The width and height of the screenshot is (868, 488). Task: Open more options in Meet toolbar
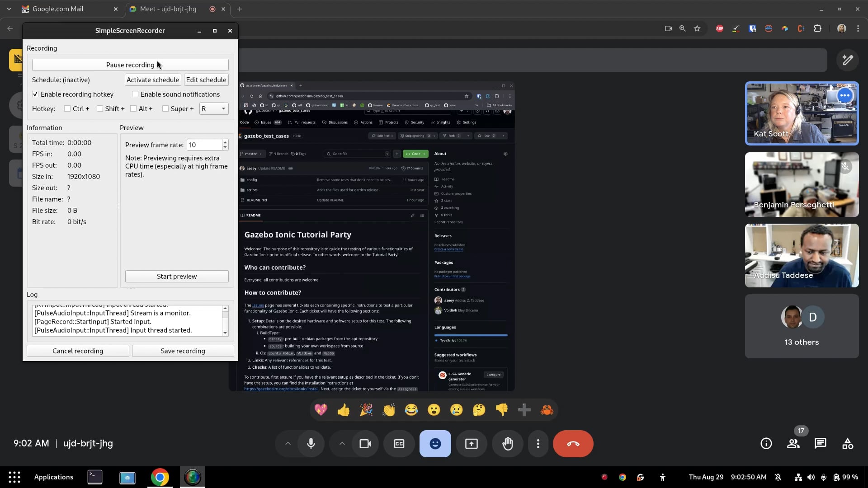coord(538,444)
